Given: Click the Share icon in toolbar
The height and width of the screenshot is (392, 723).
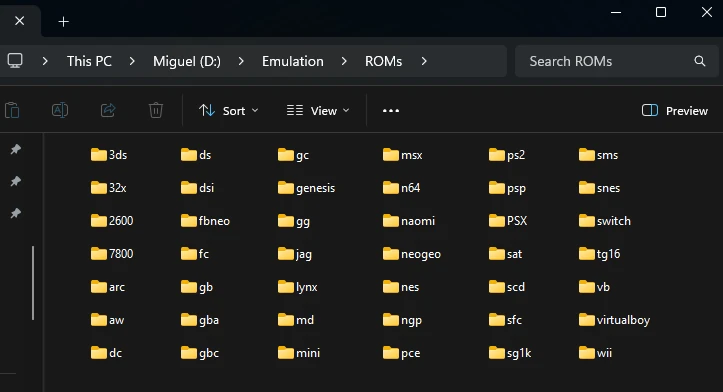Looking at the screenshot, I should tap(108, 110).
